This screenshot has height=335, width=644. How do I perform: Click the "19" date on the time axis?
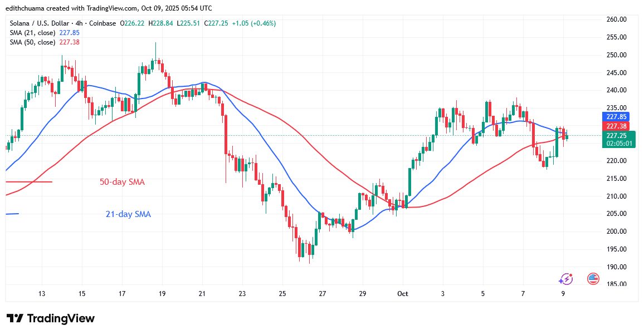[x=162, y=293]
